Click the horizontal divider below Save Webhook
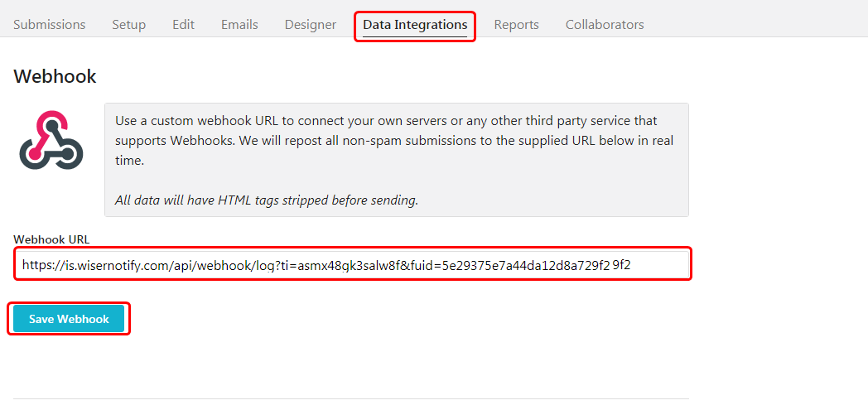 pyautogui.click(x=351, y=398)
